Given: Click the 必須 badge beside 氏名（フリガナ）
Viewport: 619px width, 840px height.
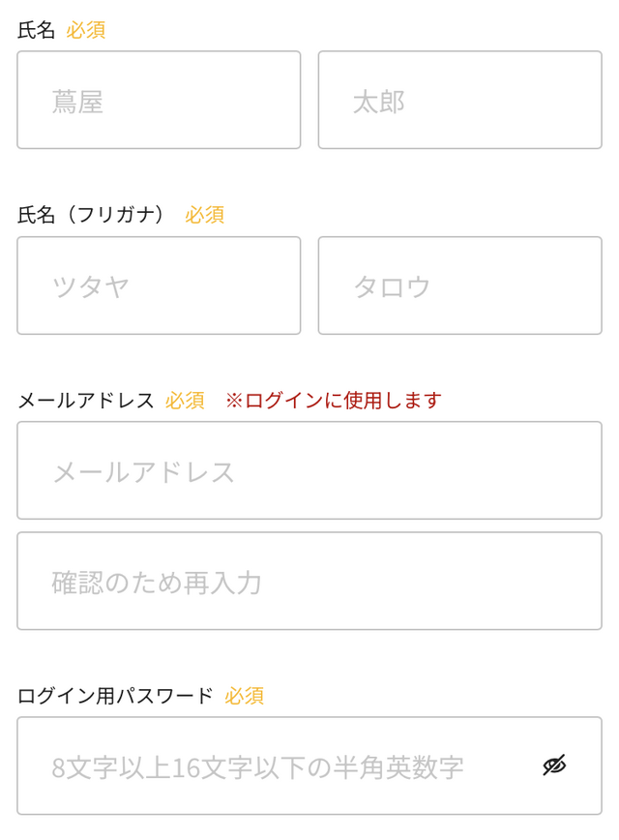Looking at the screenshot, I should (205, 215).
